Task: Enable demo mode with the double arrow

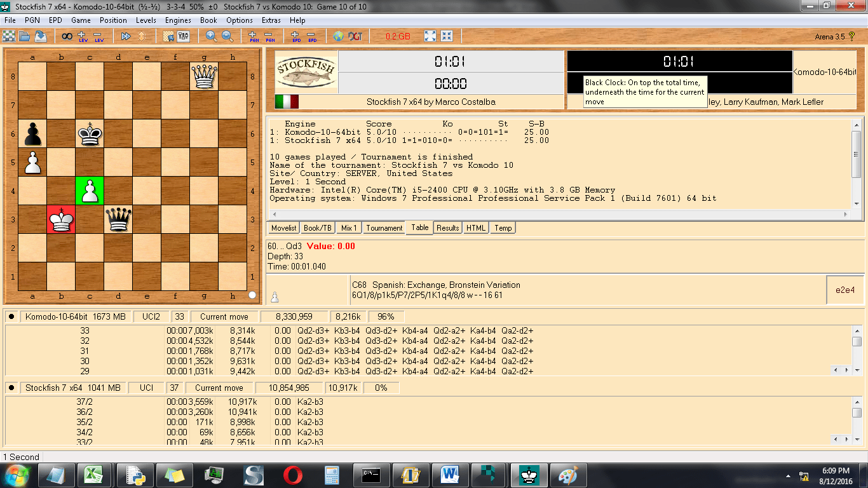Action: pyautogui.click(x=126, y=36)
